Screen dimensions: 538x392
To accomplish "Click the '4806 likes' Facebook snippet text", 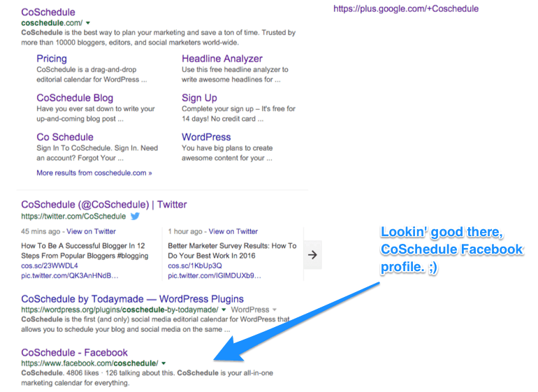I will (x=82, y=372).
